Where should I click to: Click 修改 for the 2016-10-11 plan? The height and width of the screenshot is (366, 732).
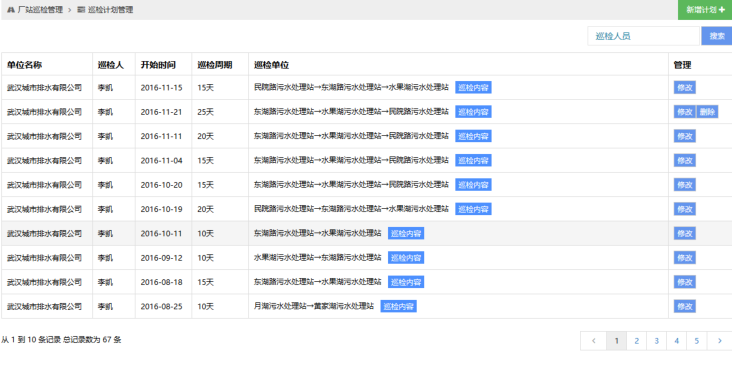pos(684,233)
